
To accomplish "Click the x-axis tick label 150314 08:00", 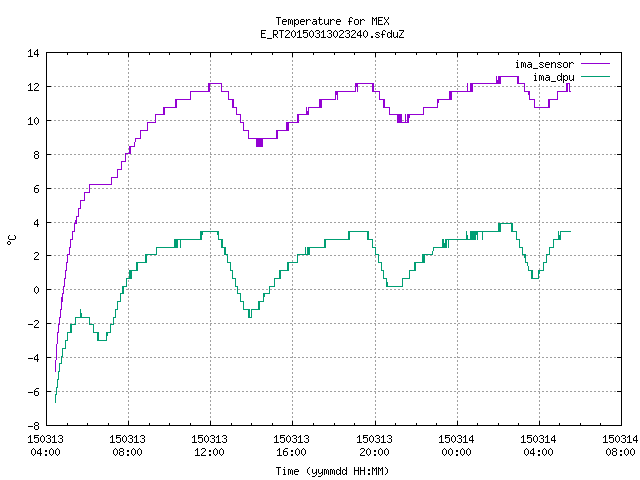I will pyautogui.click(x=620, y=446).
